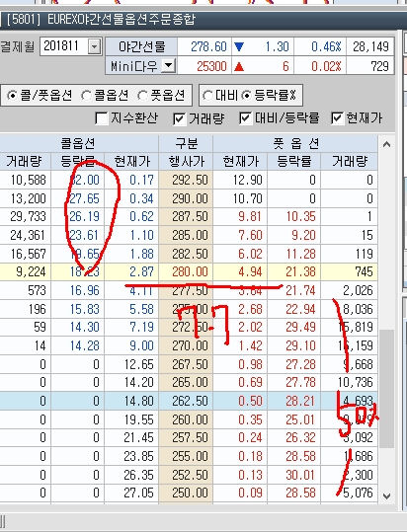The image size is (407, 532).
Task: Open the 결제월 201811 dropdown
Action: 95,46
